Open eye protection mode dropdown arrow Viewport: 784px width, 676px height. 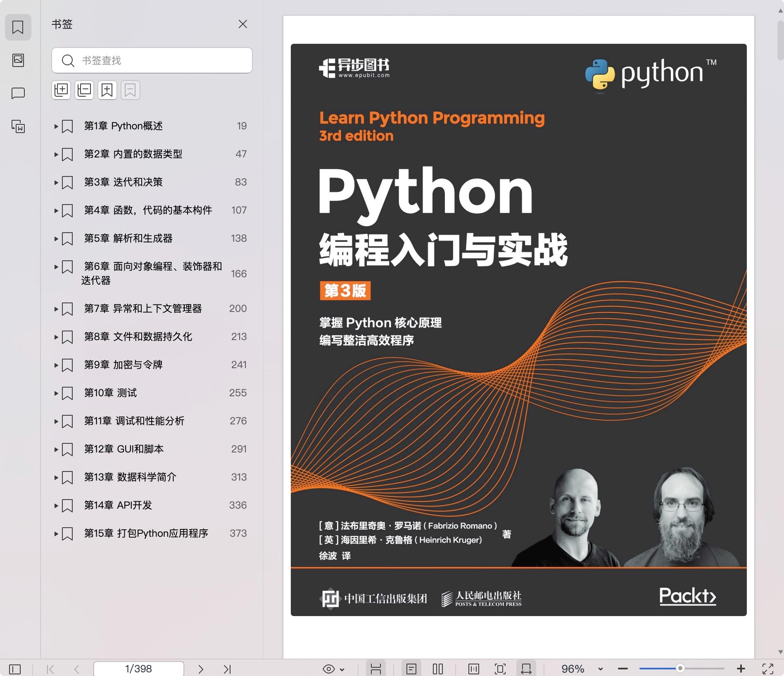click(x=342, y=669)
